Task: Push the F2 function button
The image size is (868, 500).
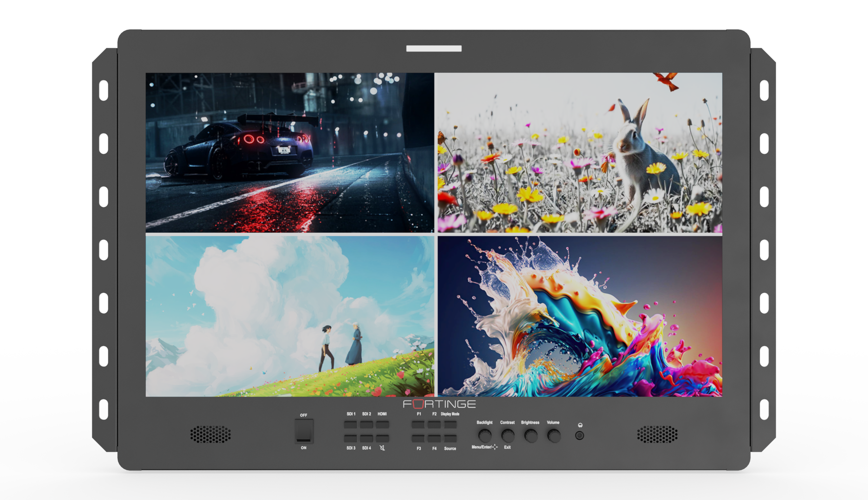Action: point(434,425)
